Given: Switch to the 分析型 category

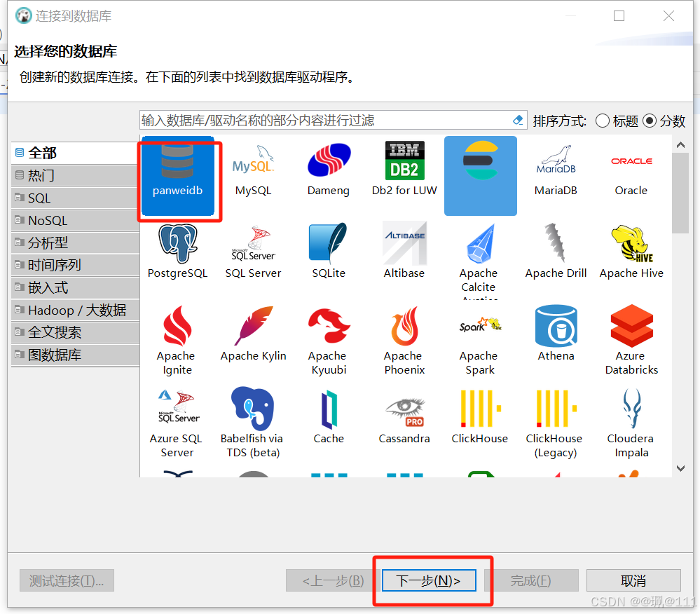Looking at the screenshot, I should pos(76,243).
